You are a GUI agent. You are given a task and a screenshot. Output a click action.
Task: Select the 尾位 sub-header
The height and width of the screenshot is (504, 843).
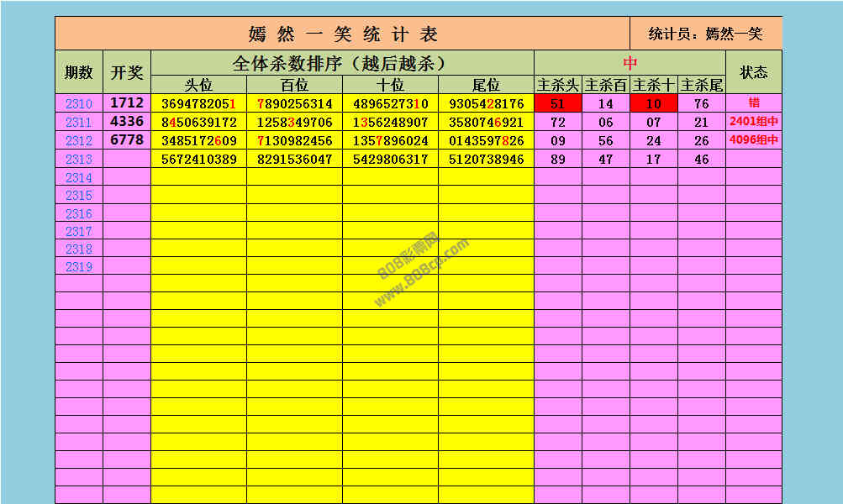(486, 85)
